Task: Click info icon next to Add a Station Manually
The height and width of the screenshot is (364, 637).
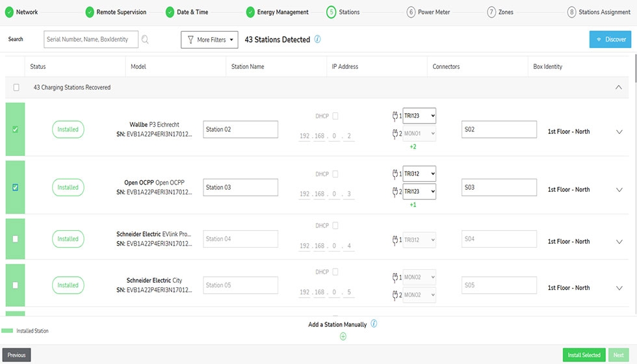Action: (374, 324)
